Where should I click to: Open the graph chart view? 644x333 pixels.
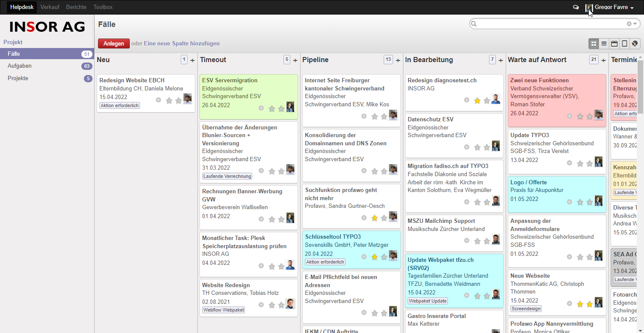635,44
